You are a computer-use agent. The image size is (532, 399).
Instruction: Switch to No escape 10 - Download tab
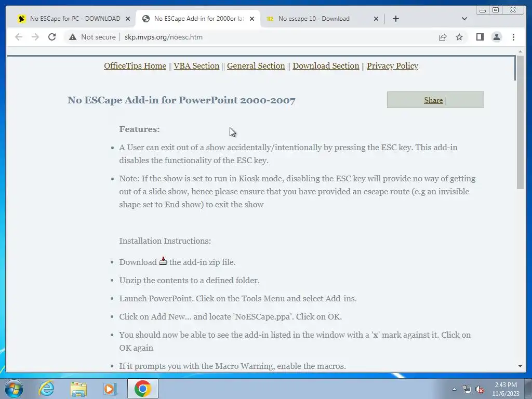pyautogui.click(x=314, y=19)
